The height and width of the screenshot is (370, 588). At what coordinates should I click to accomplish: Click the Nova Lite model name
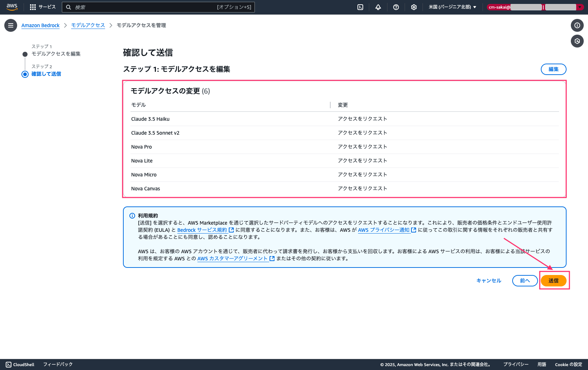[x=142, y=161]
